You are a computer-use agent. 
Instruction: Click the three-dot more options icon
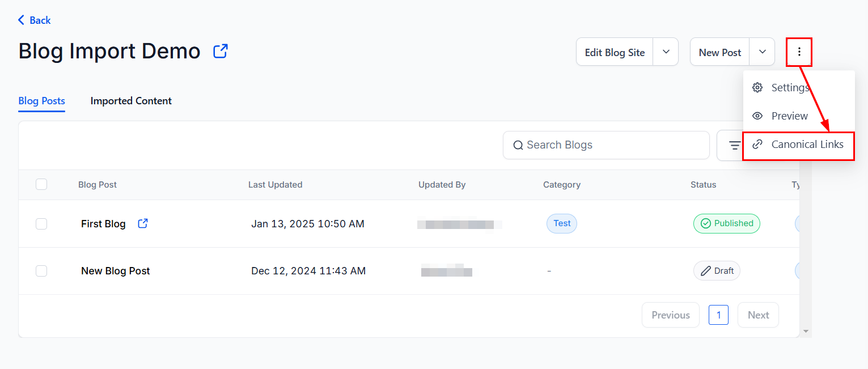799,52
